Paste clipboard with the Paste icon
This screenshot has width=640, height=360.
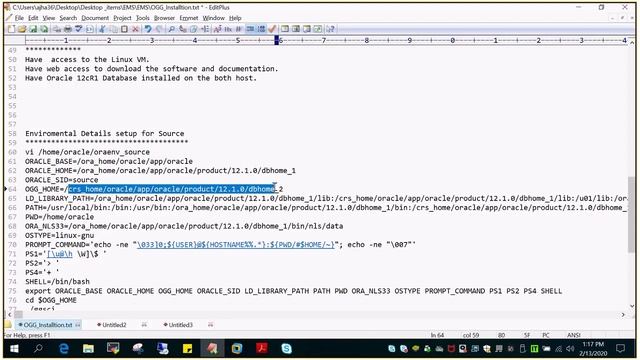point(124,29)
